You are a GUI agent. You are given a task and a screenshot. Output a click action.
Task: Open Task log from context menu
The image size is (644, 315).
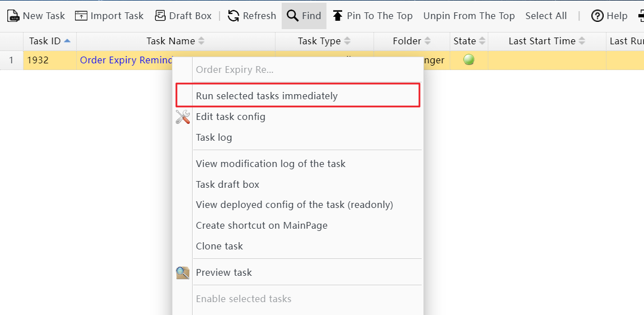click(x=214, y=137)
